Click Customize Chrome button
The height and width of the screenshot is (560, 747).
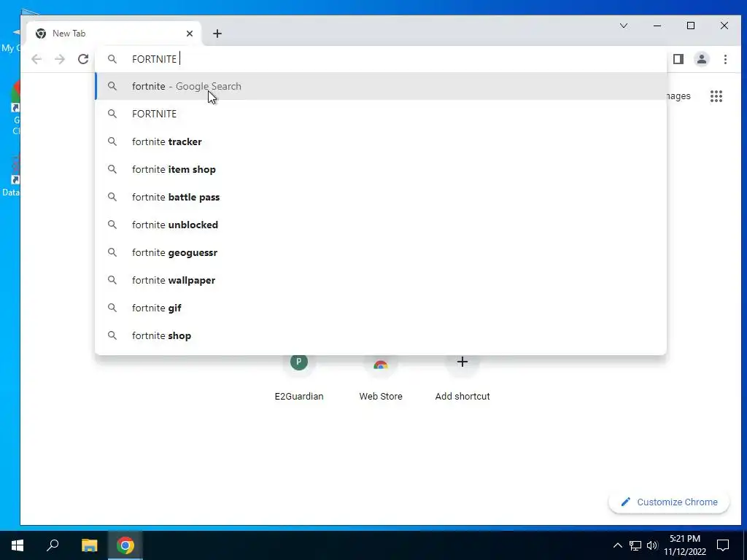pos(669,502)
